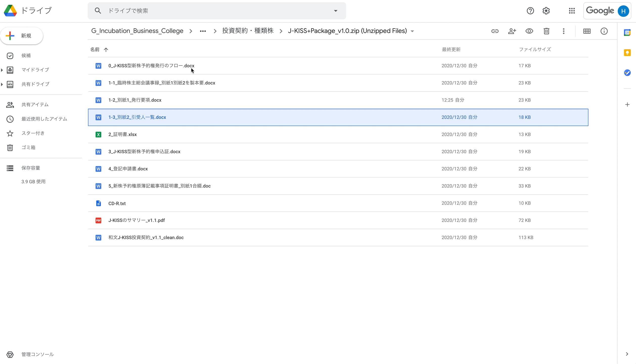Viewport: 636px width, 364px height.
Task: Click the trash remove icon in toolbar
Action: coord(546,31)
